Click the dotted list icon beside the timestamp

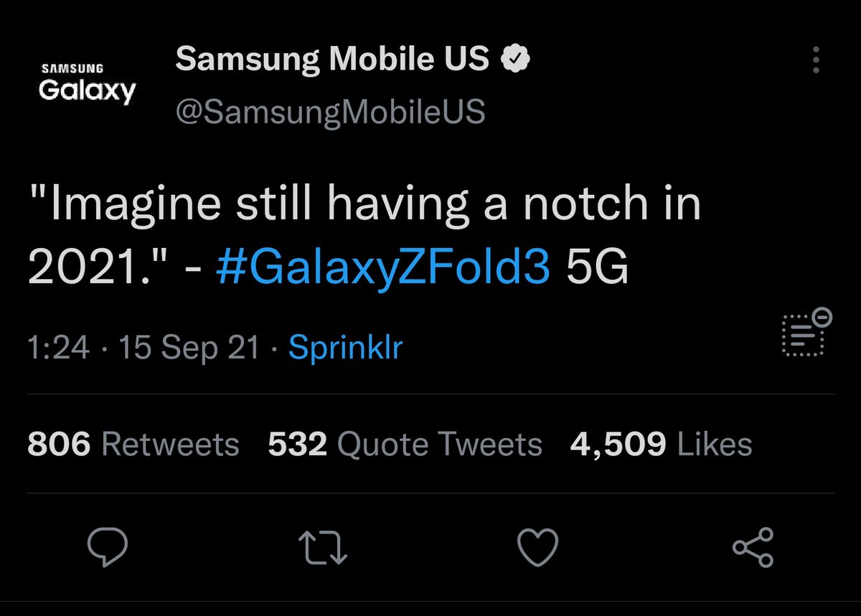coord(804,333)
